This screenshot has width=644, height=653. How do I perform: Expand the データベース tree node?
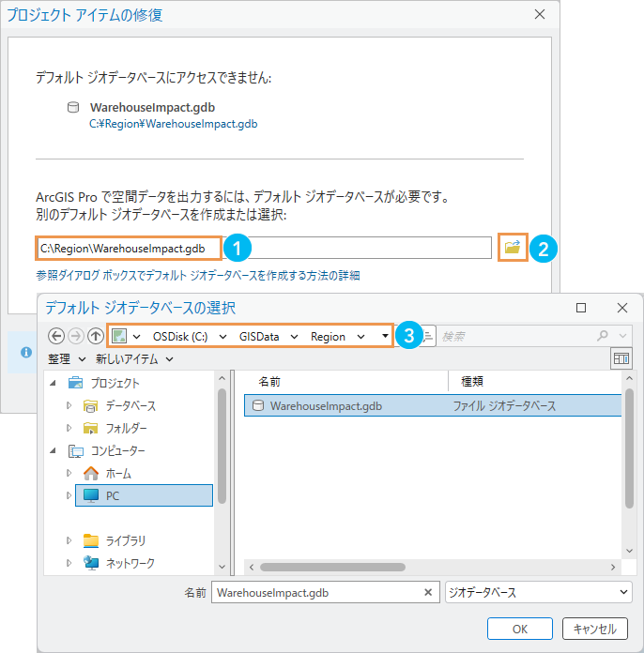69,405
